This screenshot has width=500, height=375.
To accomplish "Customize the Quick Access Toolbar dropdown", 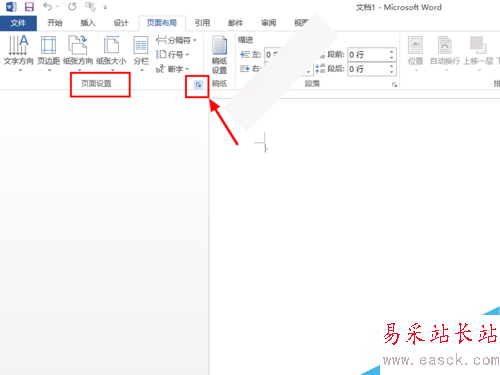I will coord(105,7).
